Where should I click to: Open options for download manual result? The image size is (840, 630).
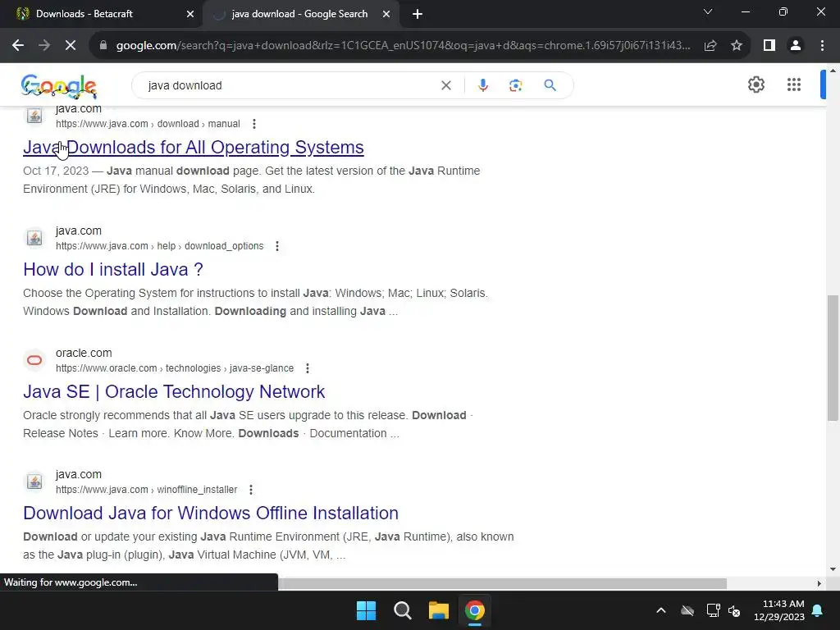[254, 124]
